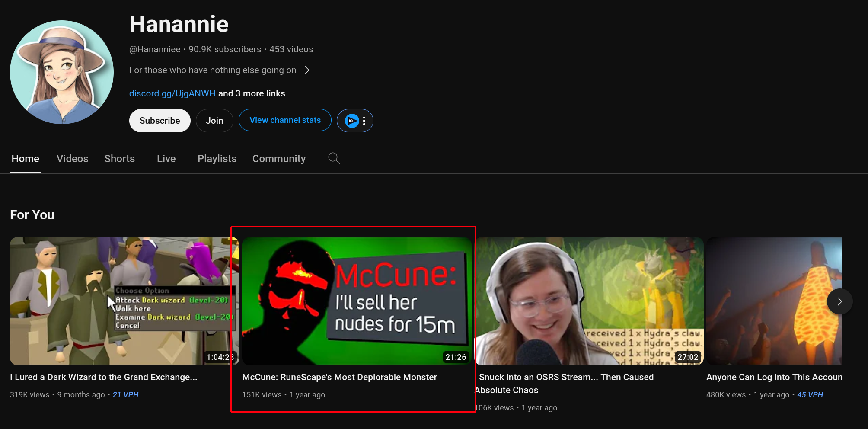Click '319K views • 9 months ago' text
Viewport: 868px width, 429px height.
point(57,395)
